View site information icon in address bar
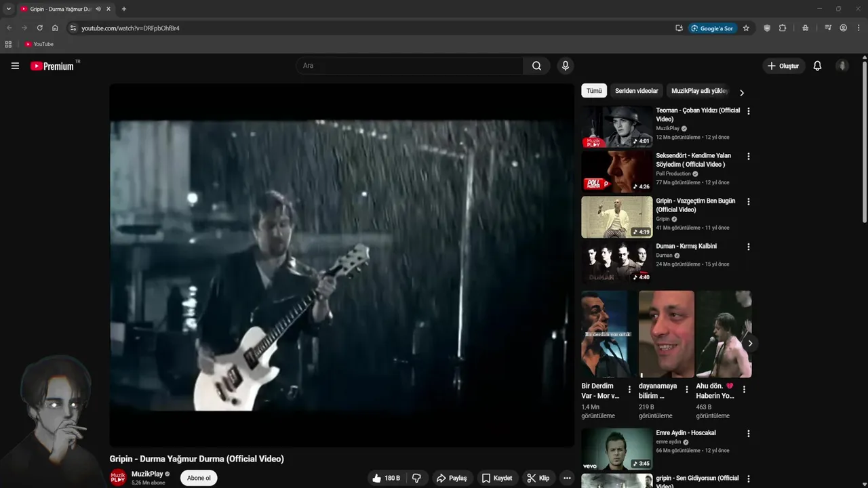 click(x=73, y=28)
